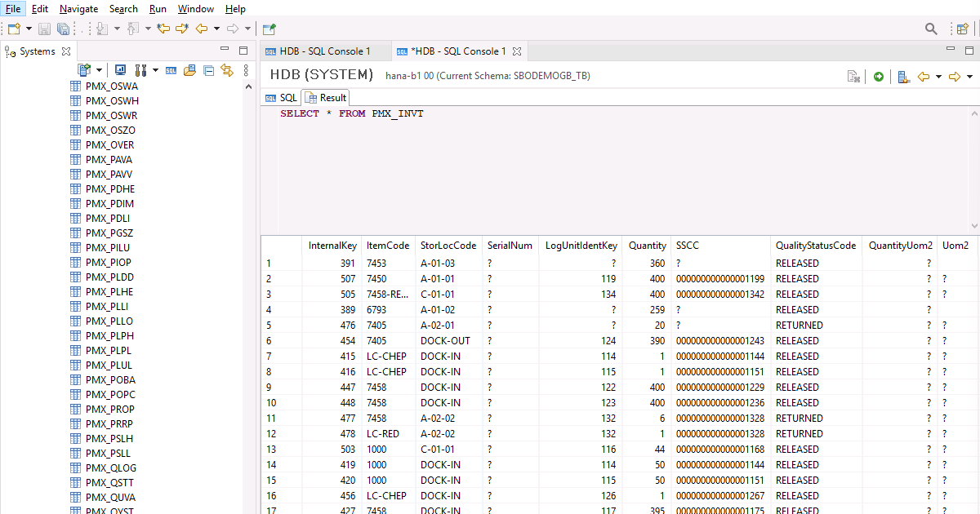The image size is (980, 514).
Task: Click the Find Table folder icon
Action: (x=189, y=71)
